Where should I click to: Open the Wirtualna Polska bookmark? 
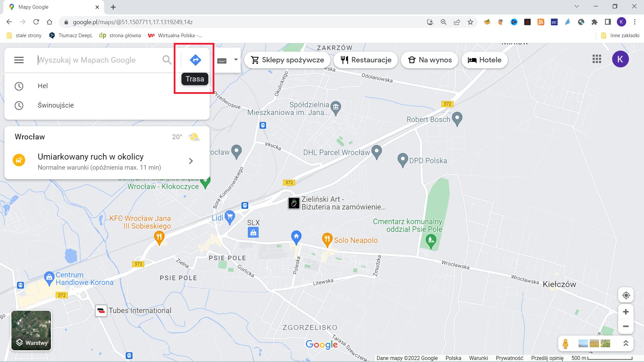pos(174,35)
